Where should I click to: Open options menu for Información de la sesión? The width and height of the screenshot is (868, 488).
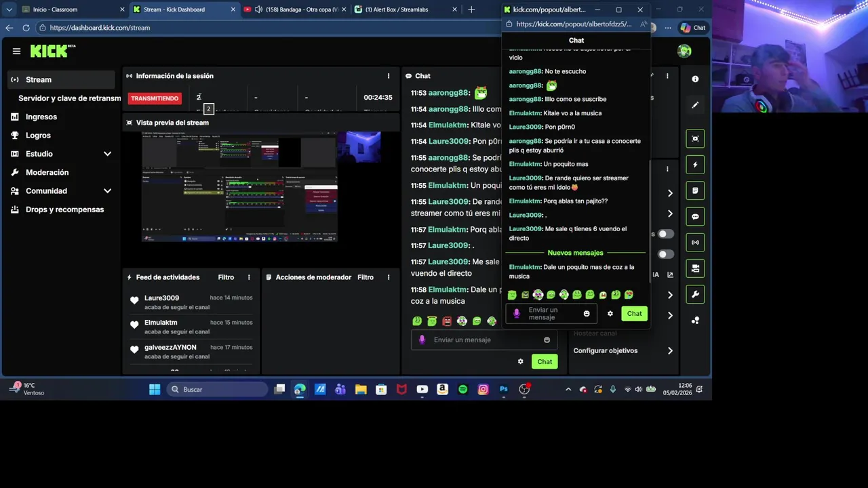pyautogui.click(x=389, y=76)
